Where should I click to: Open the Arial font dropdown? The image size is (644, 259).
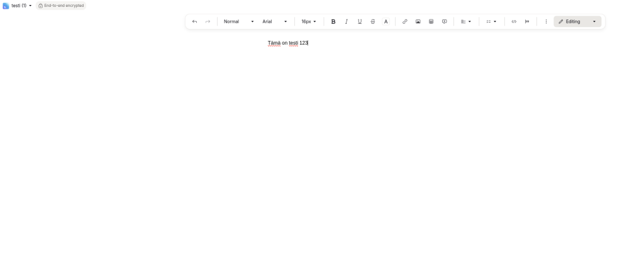[275, 22]
